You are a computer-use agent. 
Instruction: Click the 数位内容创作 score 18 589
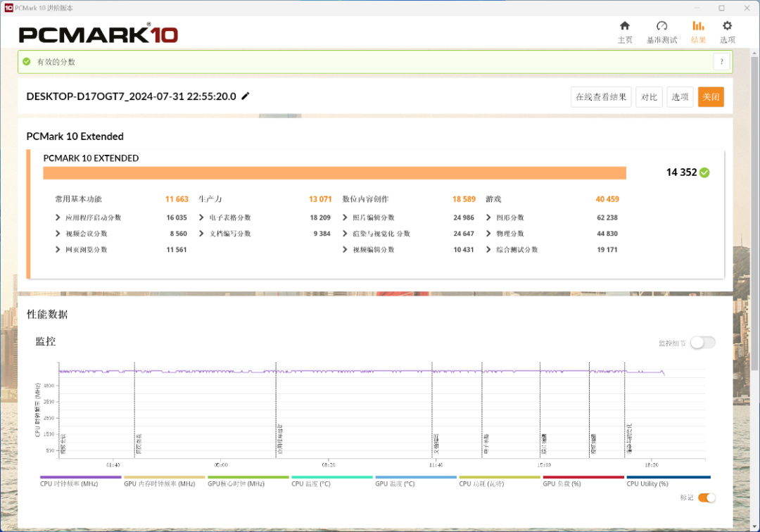tap(464, 199)
